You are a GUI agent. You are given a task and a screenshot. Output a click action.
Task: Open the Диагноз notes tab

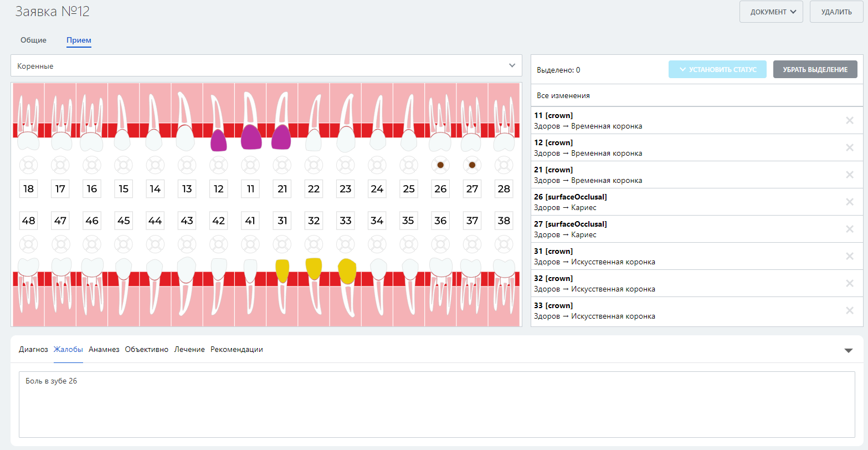[x=33, y=350]
